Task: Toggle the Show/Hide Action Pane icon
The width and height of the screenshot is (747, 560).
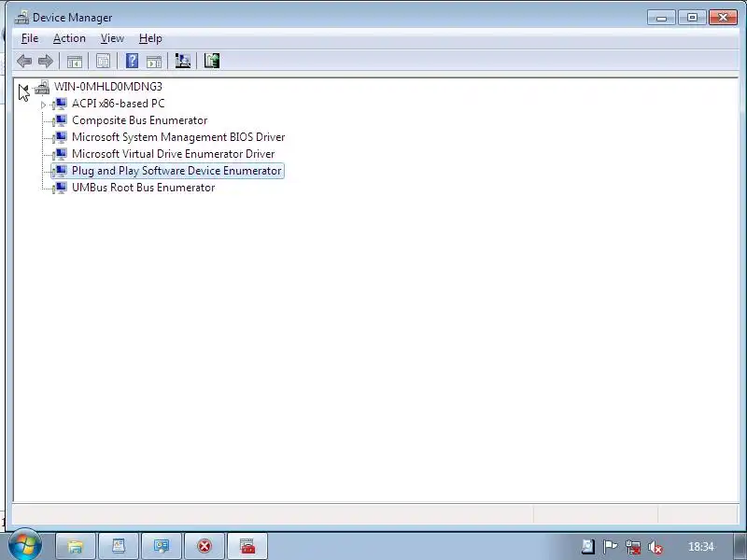Action: (x=154, y=61)
